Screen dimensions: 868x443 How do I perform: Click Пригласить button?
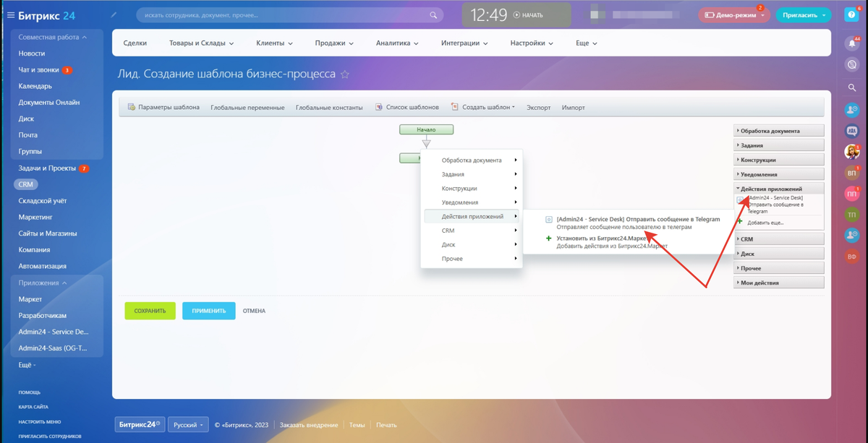[804, 14]
